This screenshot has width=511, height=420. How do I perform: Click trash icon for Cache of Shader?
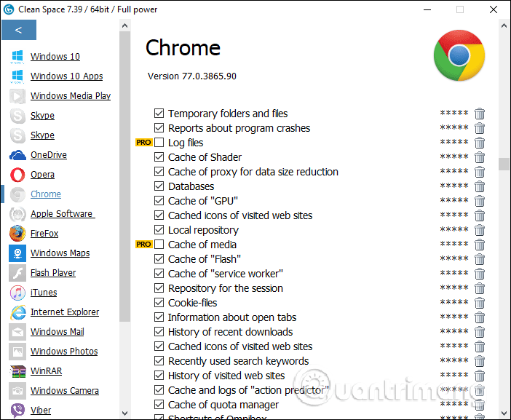[x=480, y=157]
